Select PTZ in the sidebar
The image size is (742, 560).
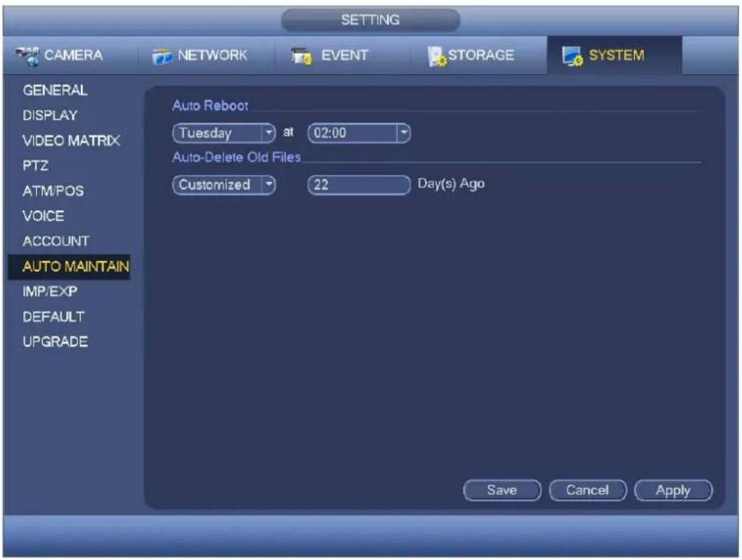click(x=36, y=166)
